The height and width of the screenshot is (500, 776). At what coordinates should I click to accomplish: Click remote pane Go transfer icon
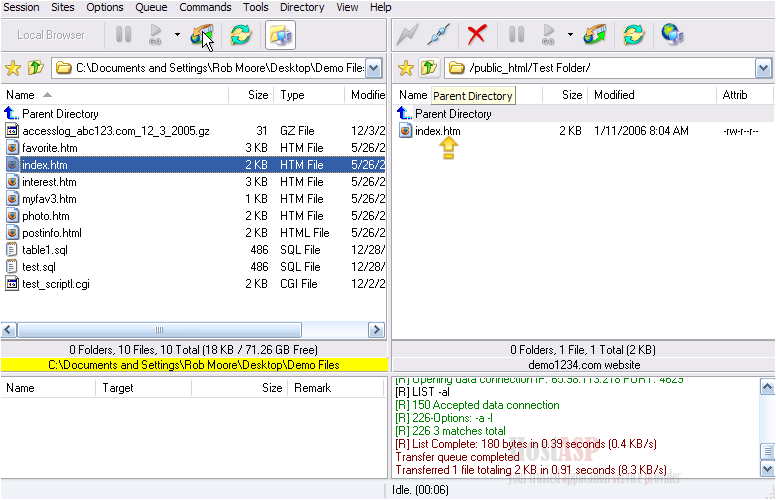[x=548, y=35]
